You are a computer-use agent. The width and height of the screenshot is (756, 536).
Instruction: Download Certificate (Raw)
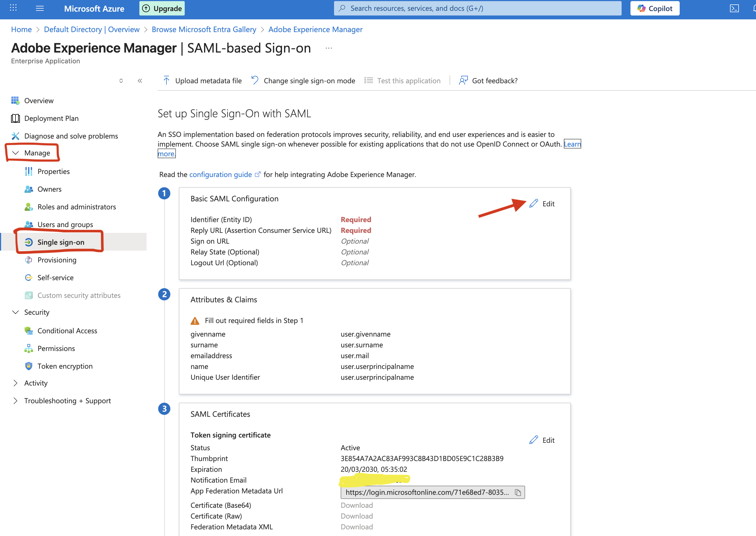[x=357, y=516]
